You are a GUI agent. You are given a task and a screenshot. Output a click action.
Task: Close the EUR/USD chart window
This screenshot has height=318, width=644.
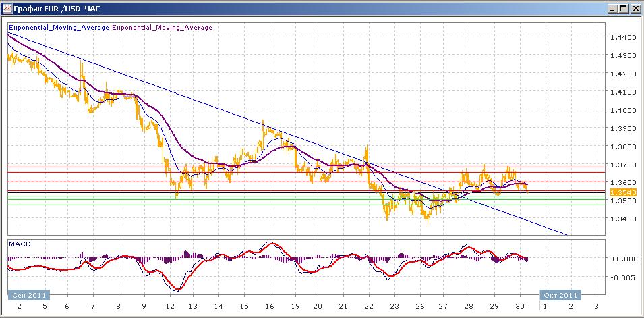(635, 8)
